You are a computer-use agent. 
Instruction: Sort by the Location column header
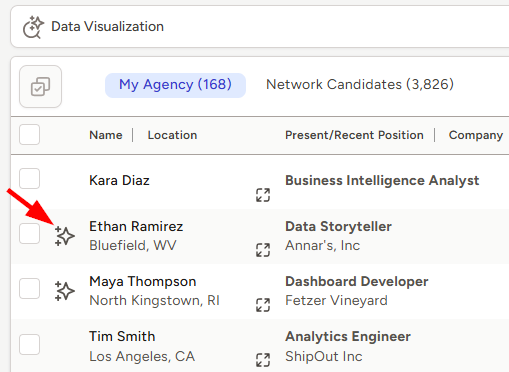point(172,135)
